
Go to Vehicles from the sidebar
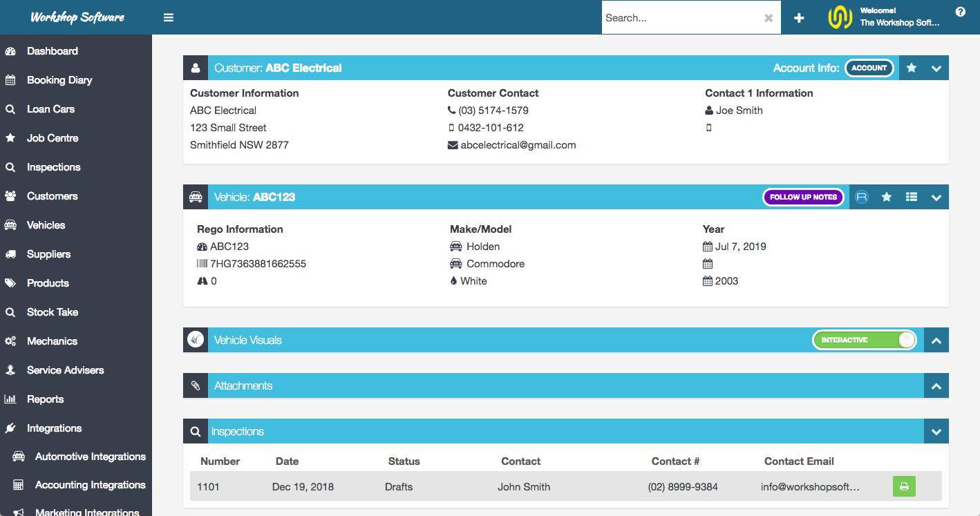point(46,224)
